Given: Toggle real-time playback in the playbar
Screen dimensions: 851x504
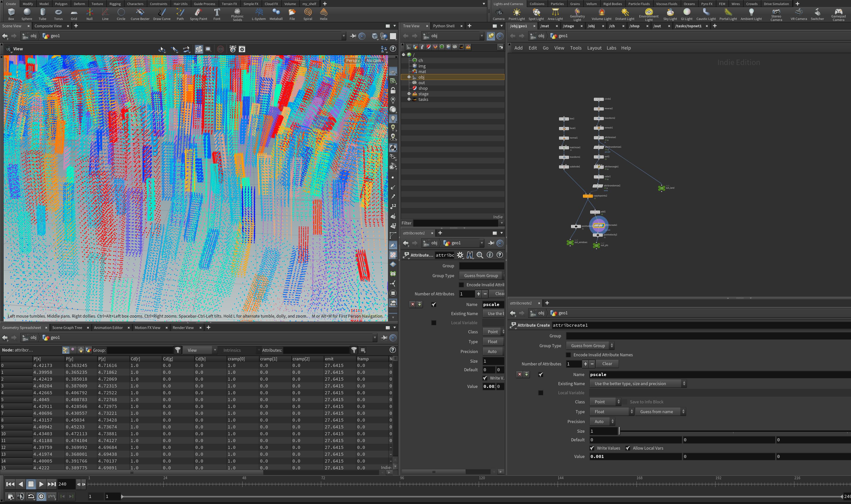Looking at the screenshot, I should coord(41,496).
